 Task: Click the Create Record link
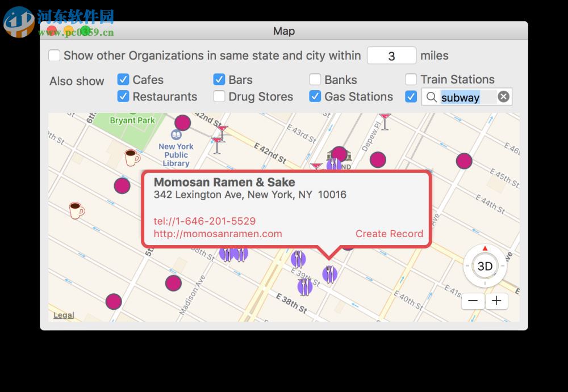389,234
